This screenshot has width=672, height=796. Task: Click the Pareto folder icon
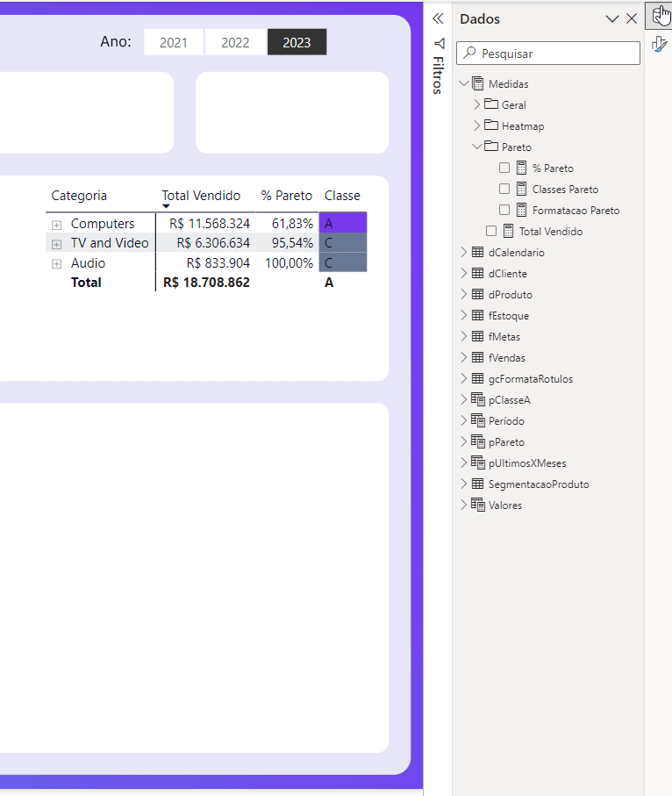[x=490, y=147]
